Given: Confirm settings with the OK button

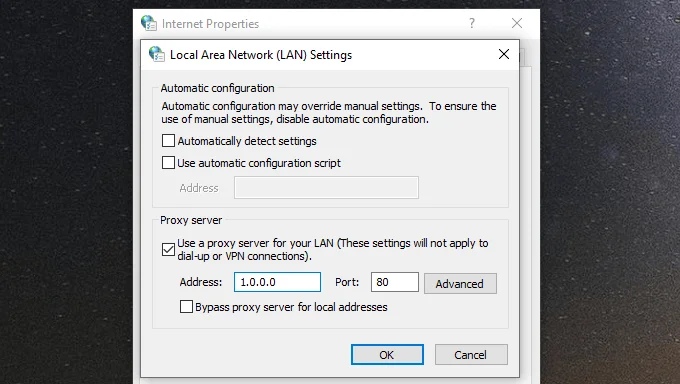Looking at the screenshot, I should [x=387, y=354].
